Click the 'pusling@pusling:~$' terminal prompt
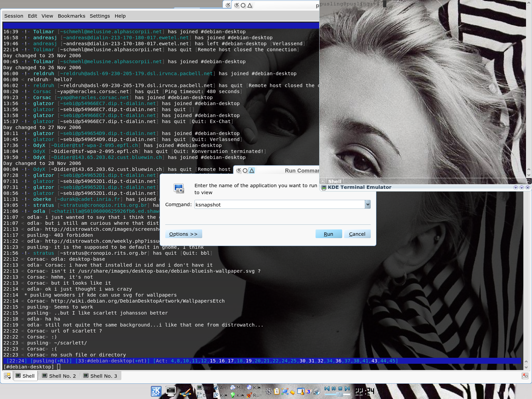 [350, 4]
